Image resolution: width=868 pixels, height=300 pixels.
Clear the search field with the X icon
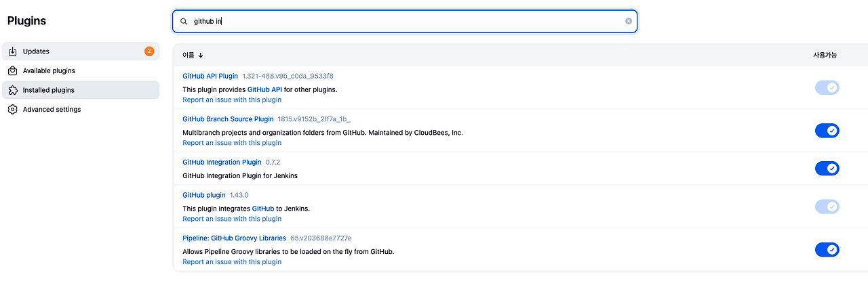(629, 21)
